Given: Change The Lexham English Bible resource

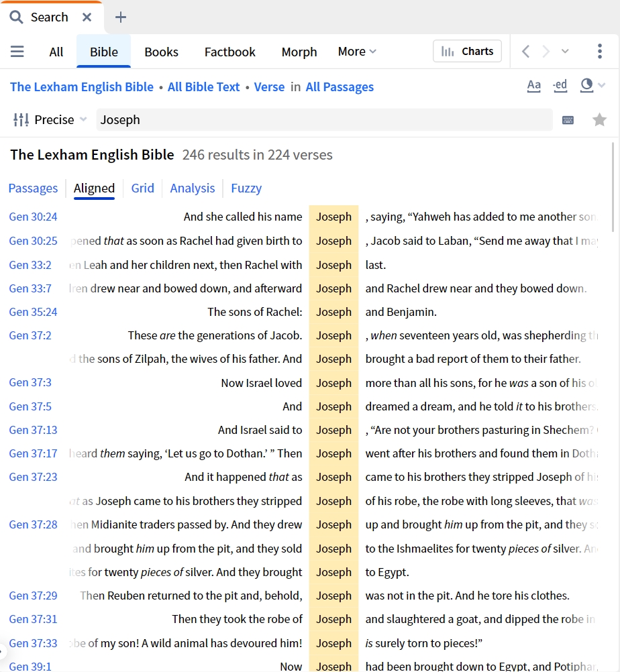Looking at the screenshot, I should point(82,87).
